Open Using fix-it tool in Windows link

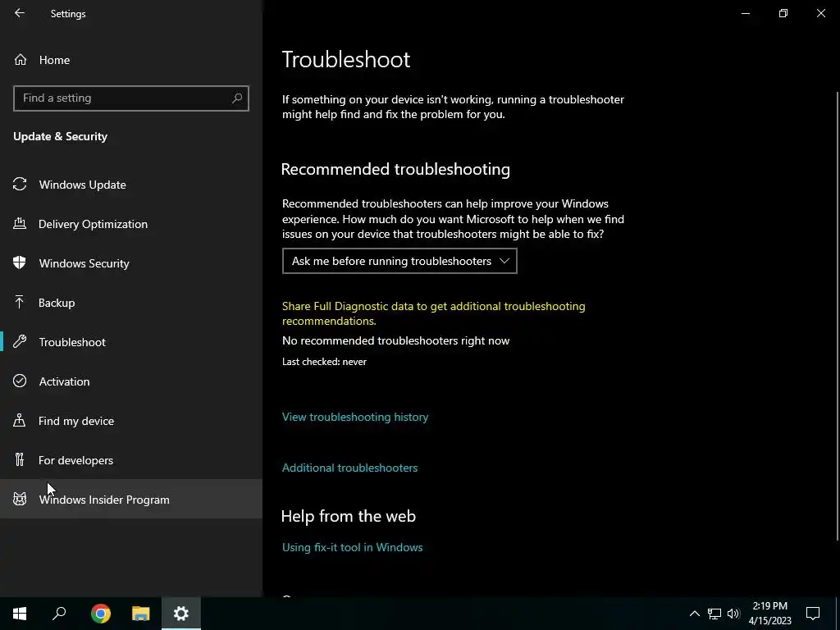click(x=353, y=547)
